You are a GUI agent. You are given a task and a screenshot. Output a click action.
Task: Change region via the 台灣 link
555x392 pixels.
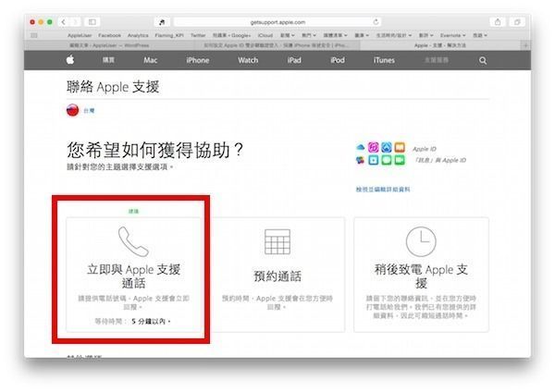[x=89, y=111]
